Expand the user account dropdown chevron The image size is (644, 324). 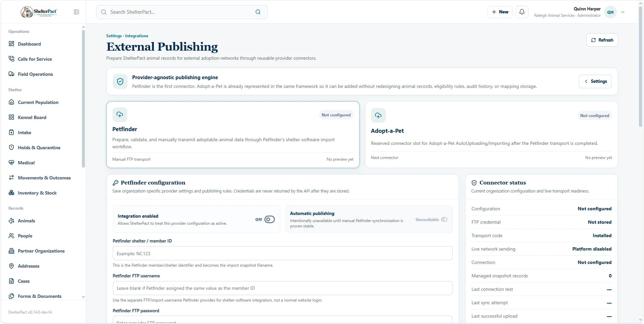click(623, 12)
